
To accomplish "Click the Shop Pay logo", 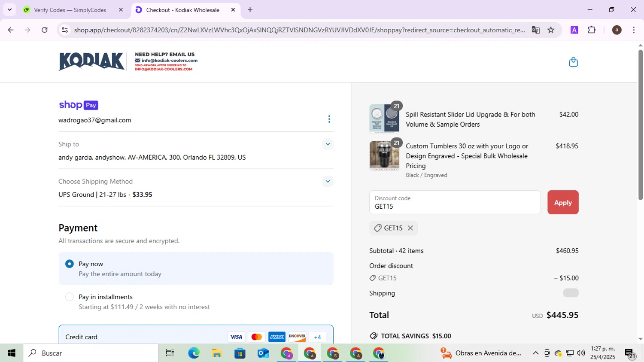I will (x=79, y=105).
